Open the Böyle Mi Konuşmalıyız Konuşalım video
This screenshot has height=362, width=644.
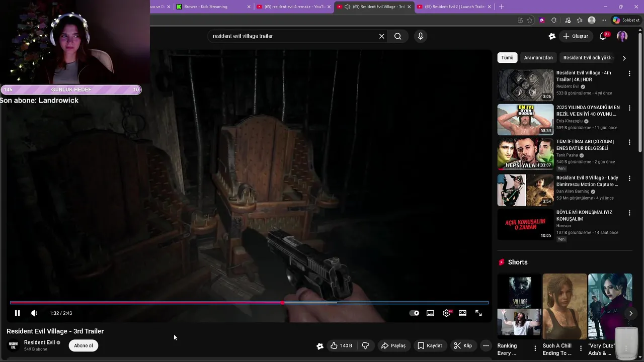[525, 224]
